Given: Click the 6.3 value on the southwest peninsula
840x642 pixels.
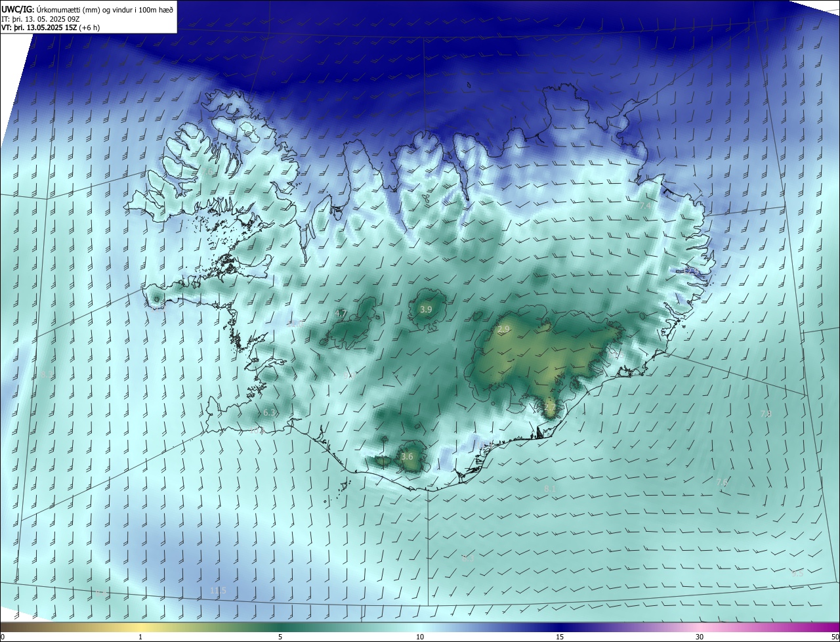Looking at the screenshot, I should (269, 413).
